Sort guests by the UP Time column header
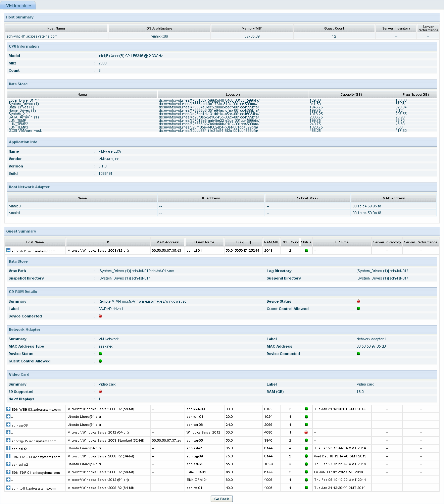The height and width of the screenshot is (504, 444). [x=342, y=242]
